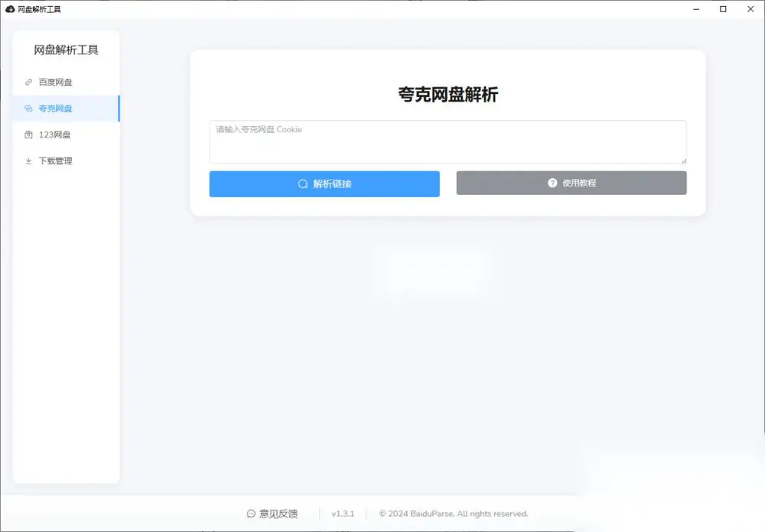Select the 夸克网盘 sidebar item
The height and width of the screenshot is (532, 765).
67,109
